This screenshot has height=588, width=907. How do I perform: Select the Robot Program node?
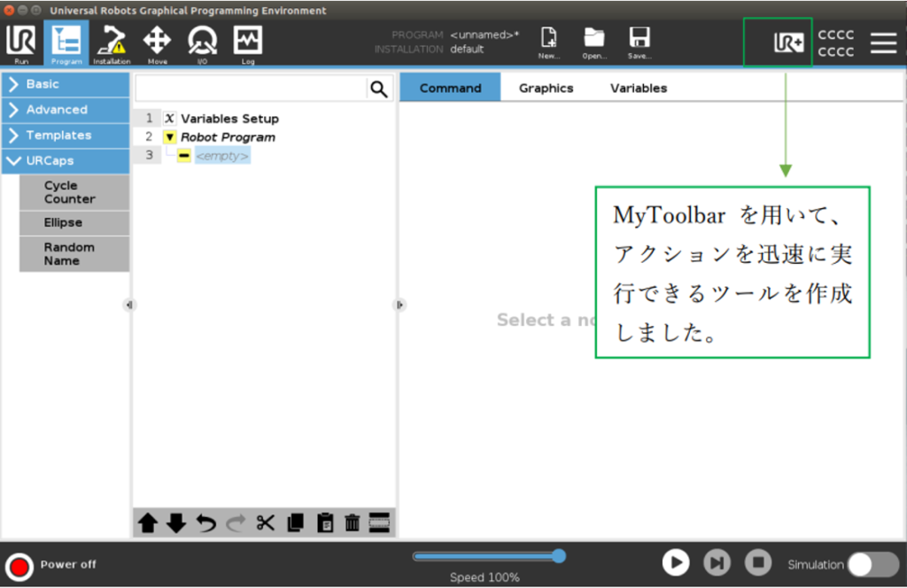click(x=228, y=137)
